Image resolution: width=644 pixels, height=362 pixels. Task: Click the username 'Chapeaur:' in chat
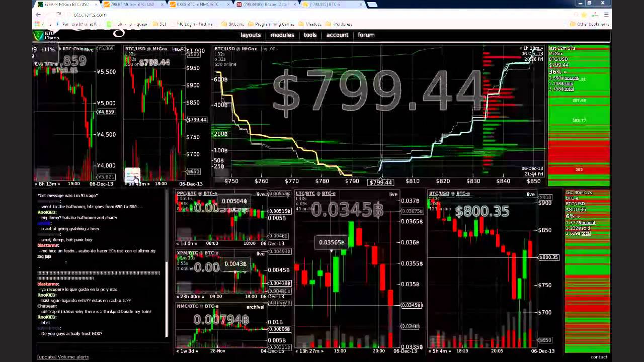[47, 306]
